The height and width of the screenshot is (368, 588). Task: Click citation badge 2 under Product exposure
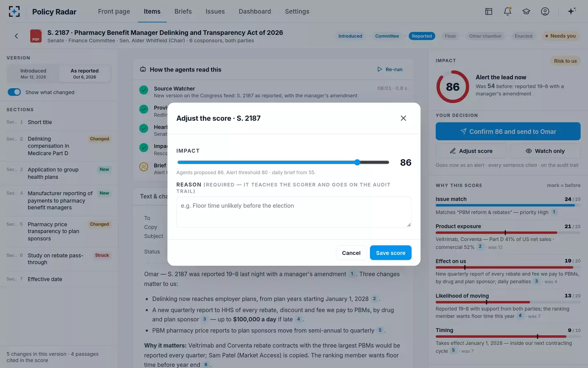(x=480, y=247)
